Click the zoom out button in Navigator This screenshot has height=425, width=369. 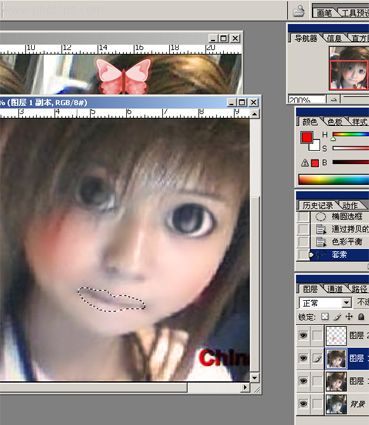tap(334, 99)
